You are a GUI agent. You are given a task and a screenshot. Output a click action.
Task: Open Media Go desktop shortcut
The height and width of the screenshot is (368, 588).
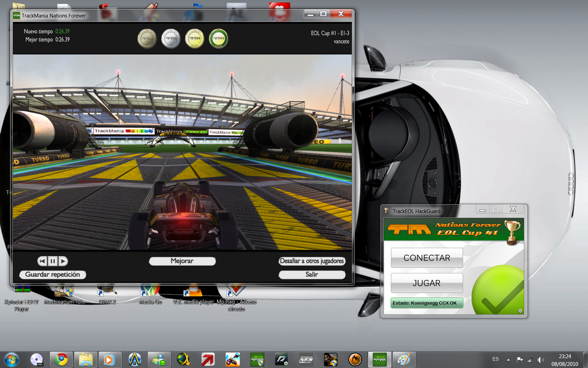click(150, 295)
